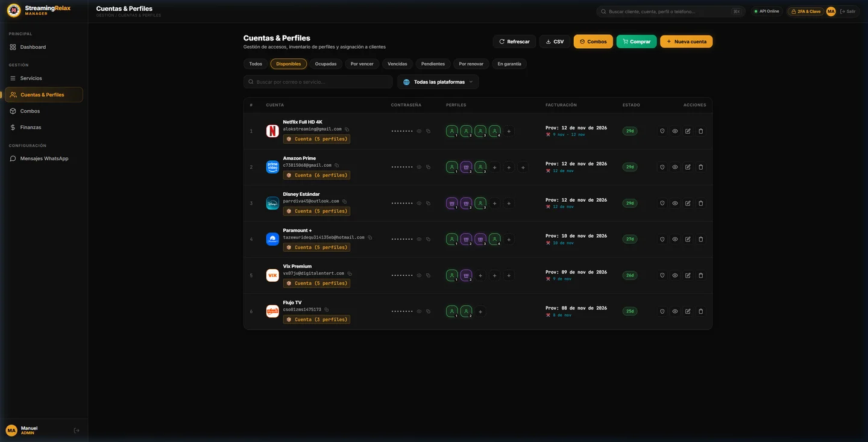Open Netflix profile 1

point(452,131)
